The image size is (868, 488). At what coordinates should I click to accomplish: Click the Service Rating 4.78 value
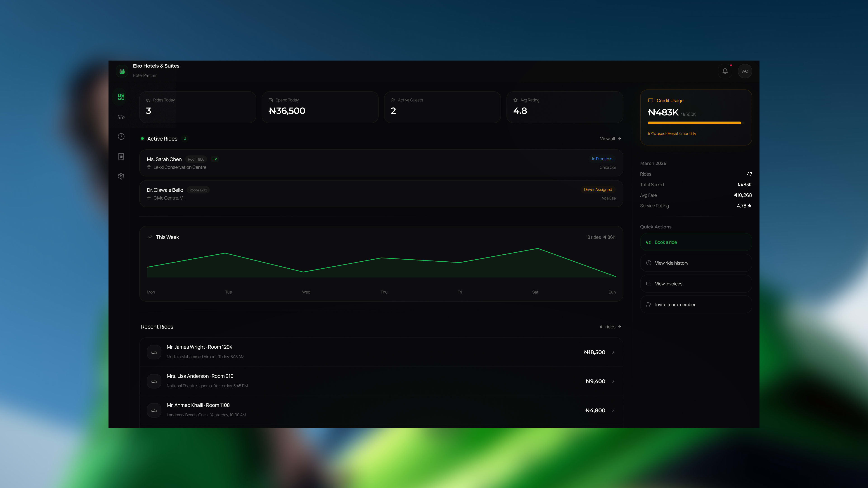tap(744, 206)
